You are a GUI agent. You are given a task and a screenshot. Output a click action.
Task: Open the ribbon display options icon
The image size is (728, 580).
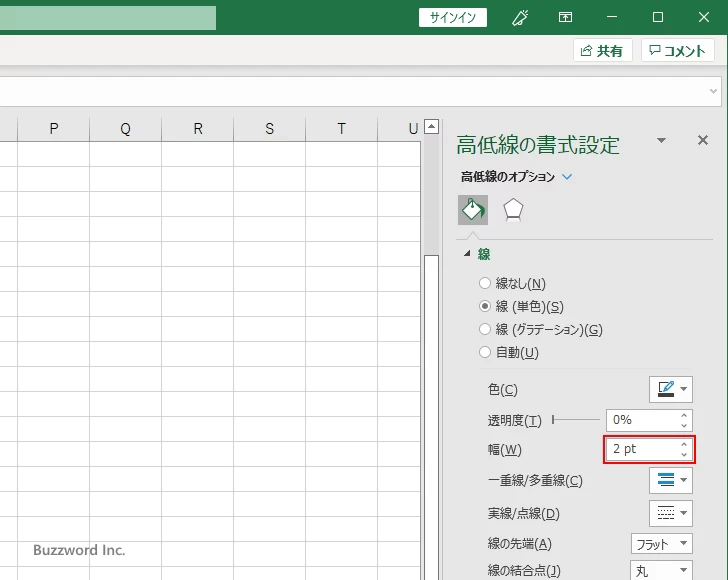(565, 17)
